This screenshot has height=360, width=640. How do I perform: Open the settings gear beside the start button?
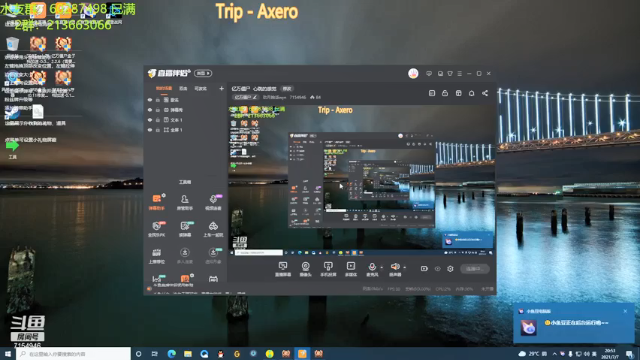click(x=450, y=269)
